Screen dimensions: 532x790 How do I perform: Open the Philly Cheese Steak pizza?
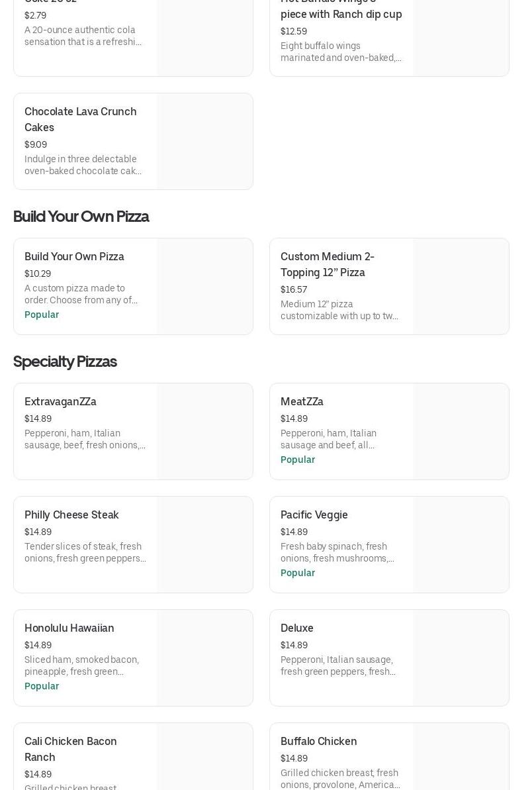(x=71, y=515)
